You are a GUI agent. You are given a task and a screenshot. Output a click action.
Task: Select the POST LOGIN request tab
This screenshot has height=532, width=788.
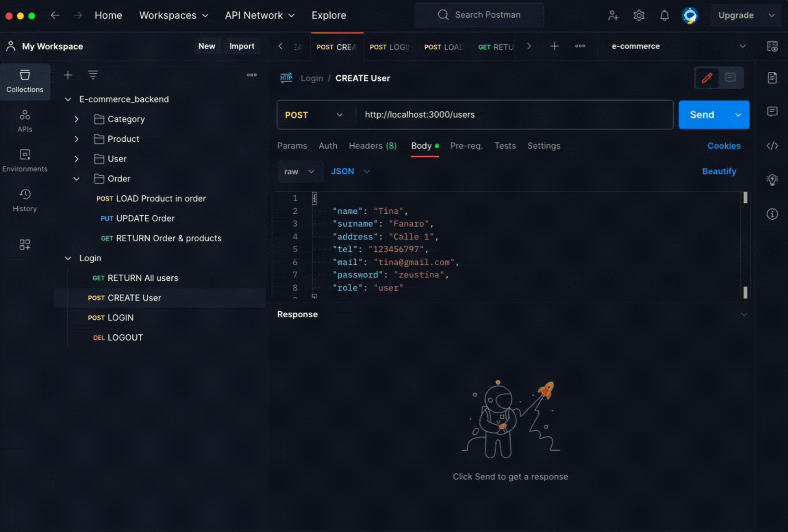point(390,47)
